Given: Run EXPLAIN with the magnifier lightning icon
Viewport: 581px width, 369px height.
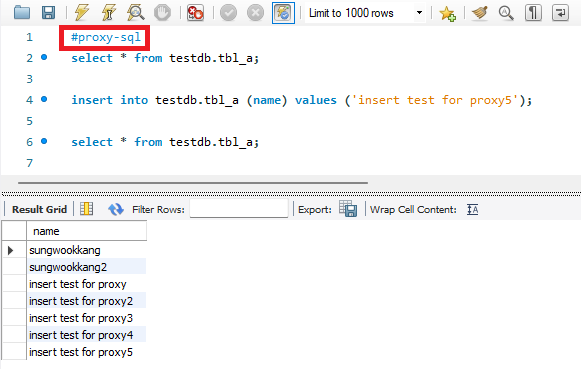Looking at the screenshot, I should click(136, 13).
